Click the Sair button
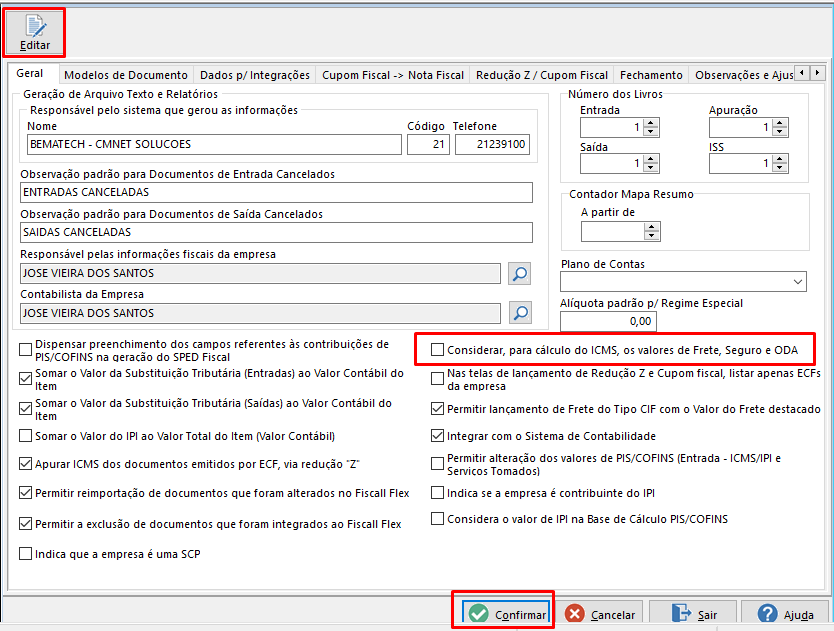Image resolution: width=834 pixels, height=631 pixels. 693,613
